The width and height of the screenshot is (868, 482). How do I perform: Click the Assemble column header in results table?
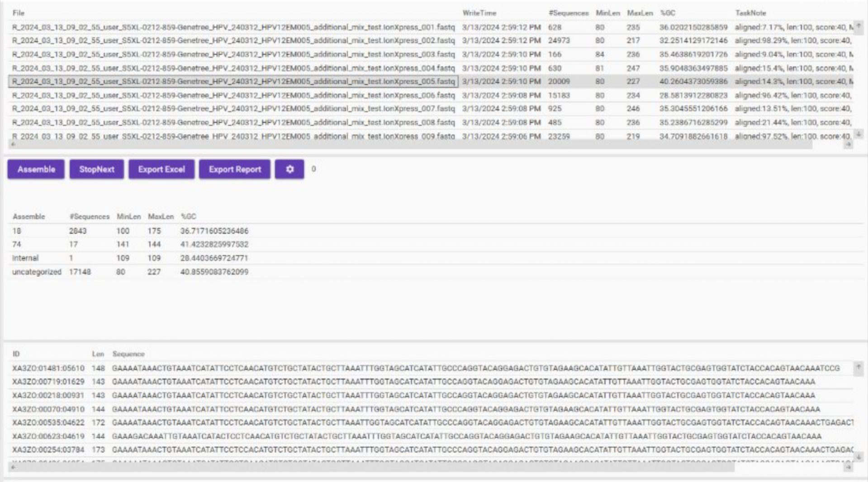[28, 217]
